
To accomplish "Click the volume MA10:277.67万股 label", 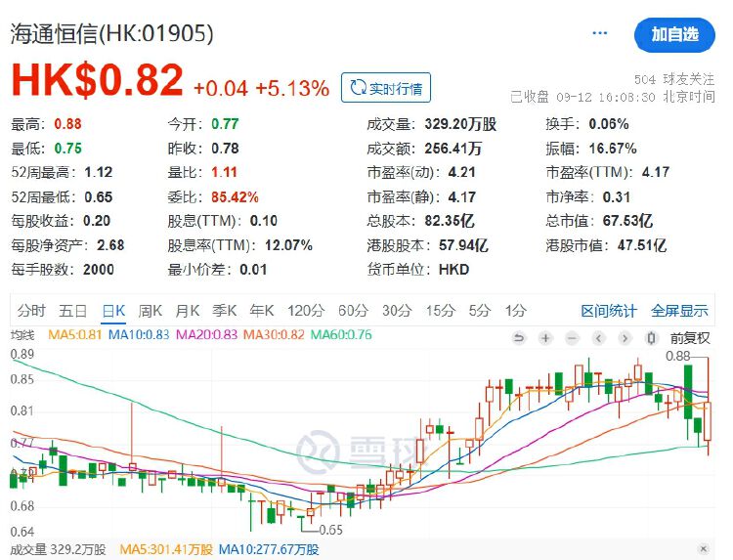I will [x=269, y=549].
